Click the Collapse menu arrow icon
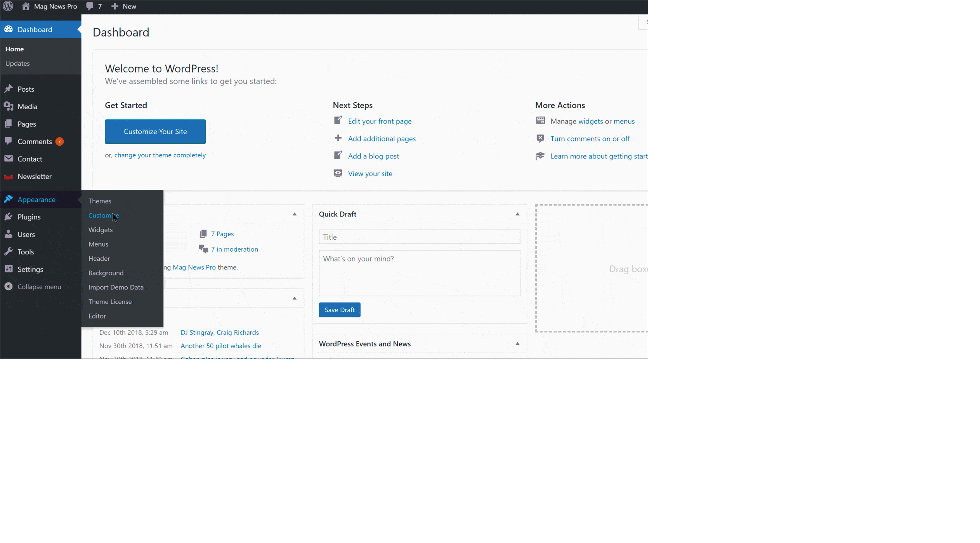Image resolution: width=980 pixels, height=543 pixels. pyautogui.click(x=9, y=286)
